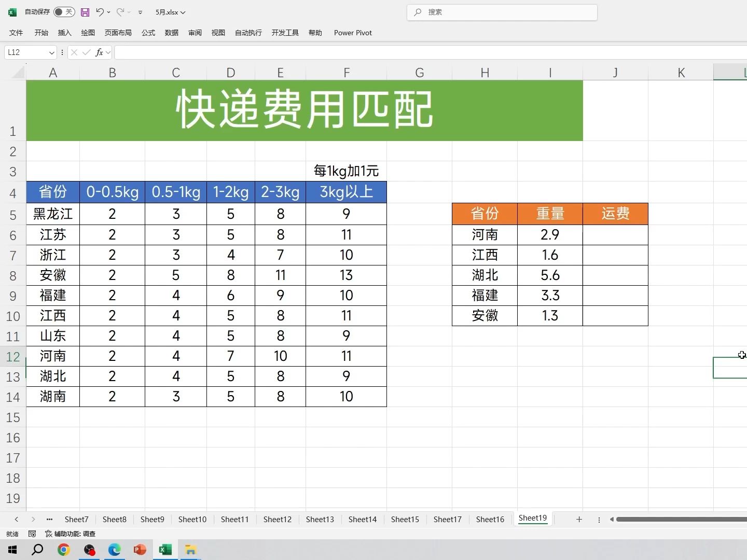747x560 pixels.
Task: Click the Insert Function fx icon
Action: pyautogui.click(x=99, y=52)
